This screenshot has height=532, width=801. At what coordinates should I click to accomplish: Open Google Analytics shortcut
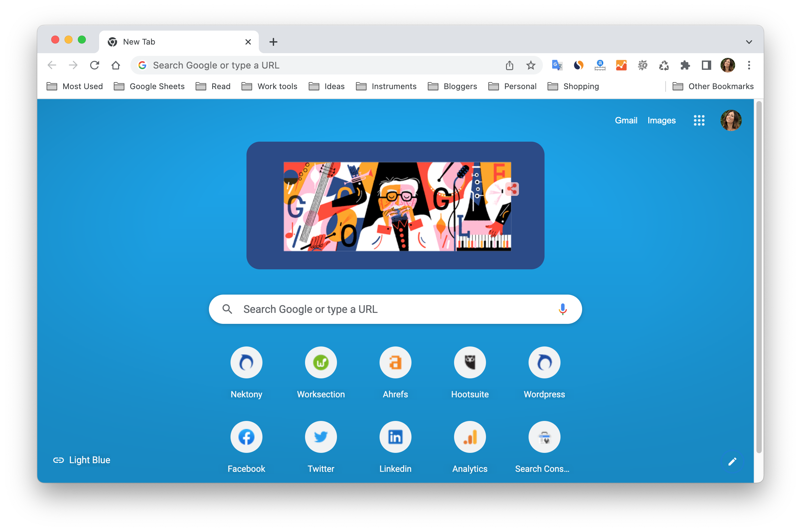point(469,436)
